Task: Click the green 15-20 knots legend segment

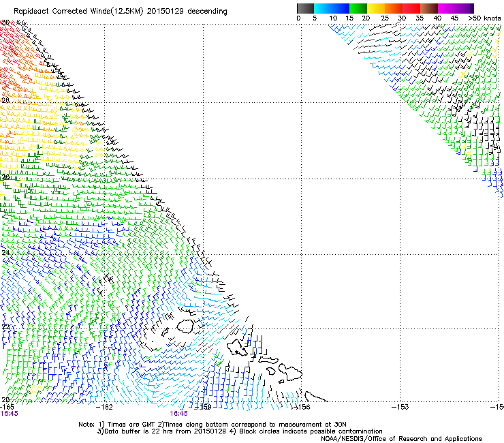Action: point(358,8)
